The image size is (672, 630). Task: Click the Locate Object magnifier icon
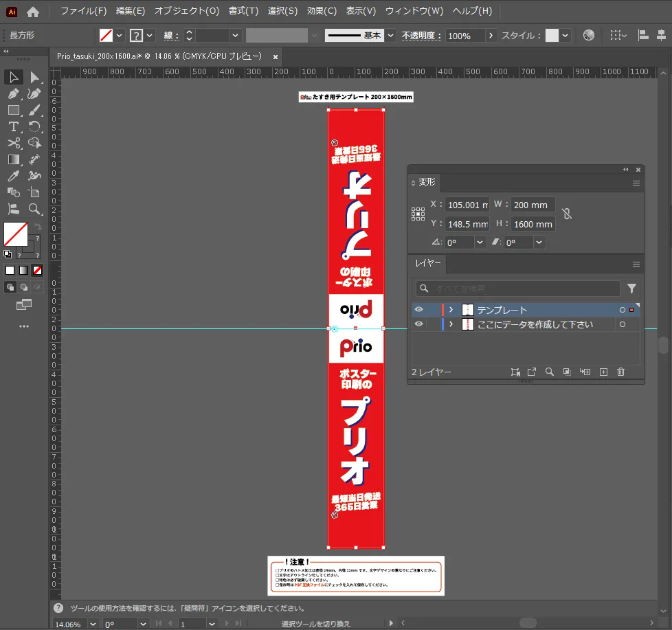[x=550, y=372]
